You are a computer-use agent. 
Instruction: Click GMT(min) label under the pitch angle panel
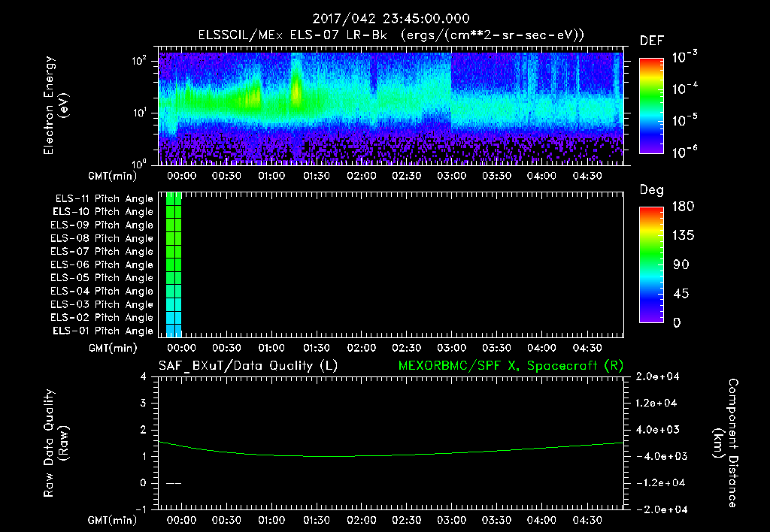pos(112,349)
